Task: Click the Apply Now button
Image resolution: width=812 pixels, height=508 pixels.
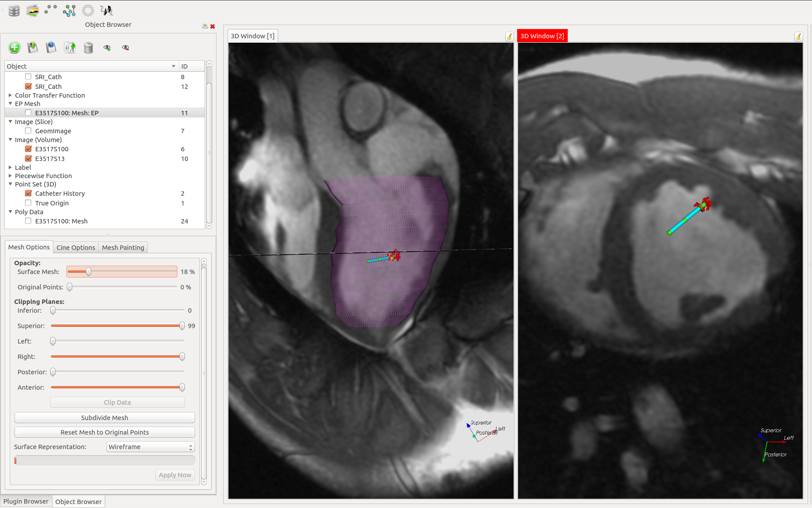Action: click(x=175, y=475)
